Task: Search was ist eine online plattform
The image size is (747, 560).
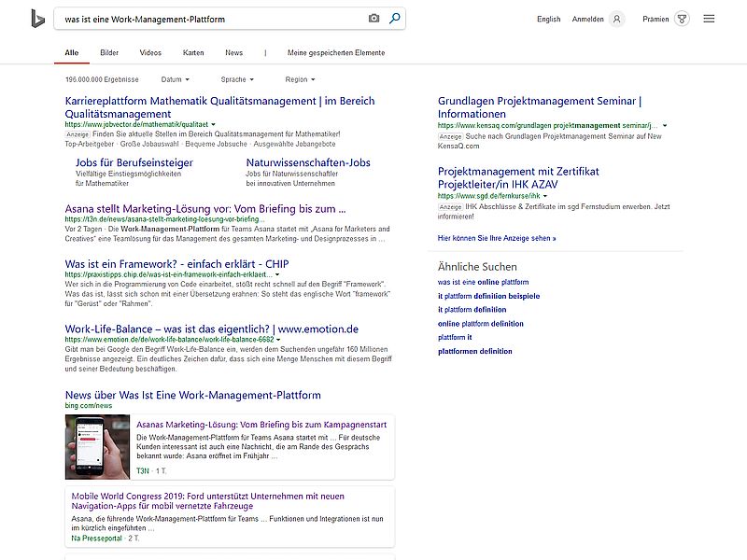Action: (483, 282)
